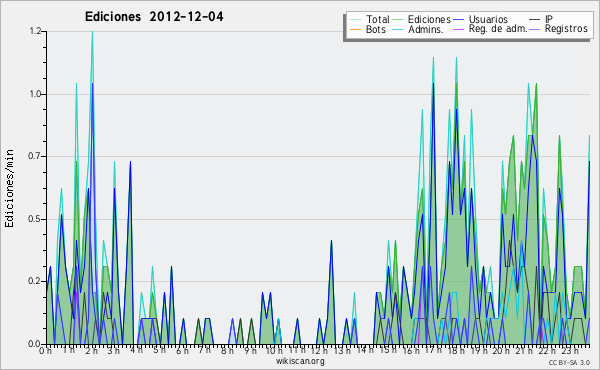
Task: Click the '10 h' x-axis tick label
Action: tap(274, 351)
